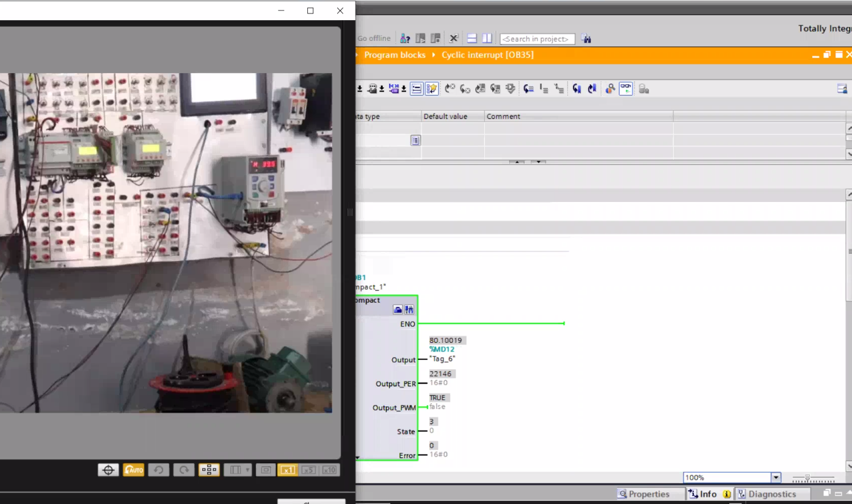The image size is (852, 504).
Task: Open the data type selector in the interface table
Action: pyautogui.click(x=415, y=140)
